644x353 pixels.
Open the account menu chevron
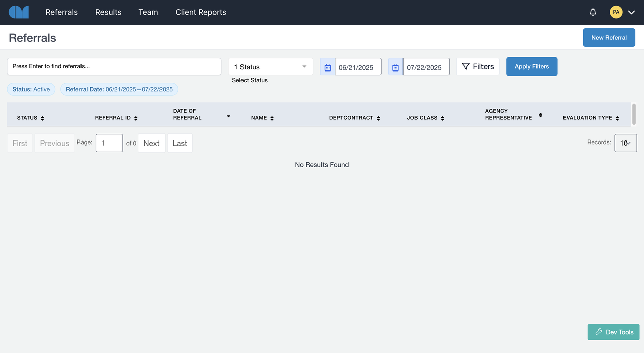pos(631,12)
